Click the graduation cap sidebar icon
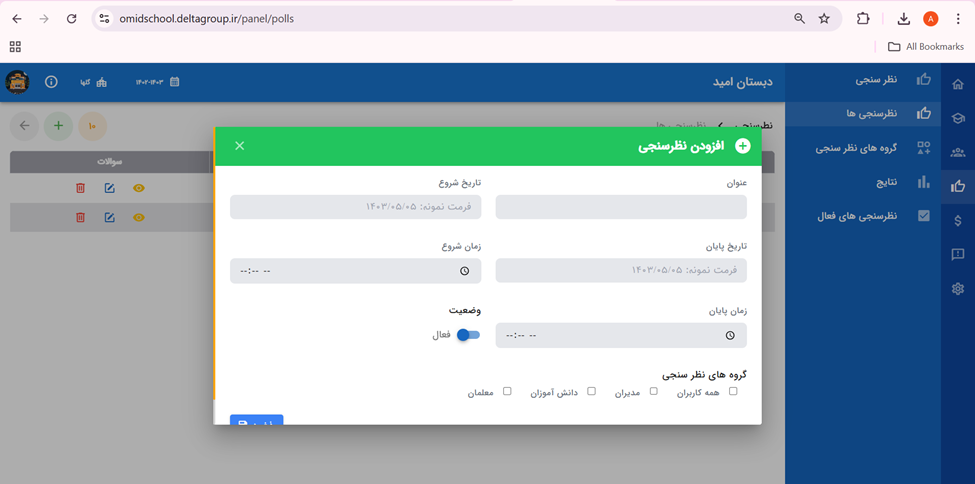Viewport: 975px width, 484px height. (958, 118)
